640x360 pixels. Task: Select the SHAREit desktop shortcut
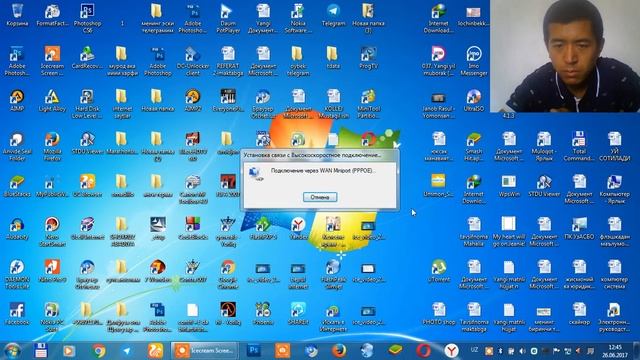(298, 314)
